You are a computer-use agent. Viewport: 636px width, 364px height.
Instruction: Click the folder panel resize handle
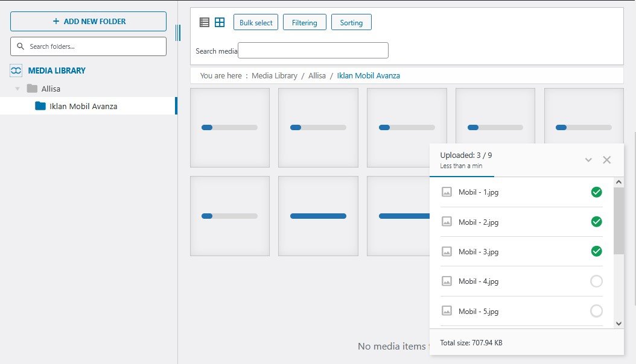pyautogui.click(x=178, y=33)
